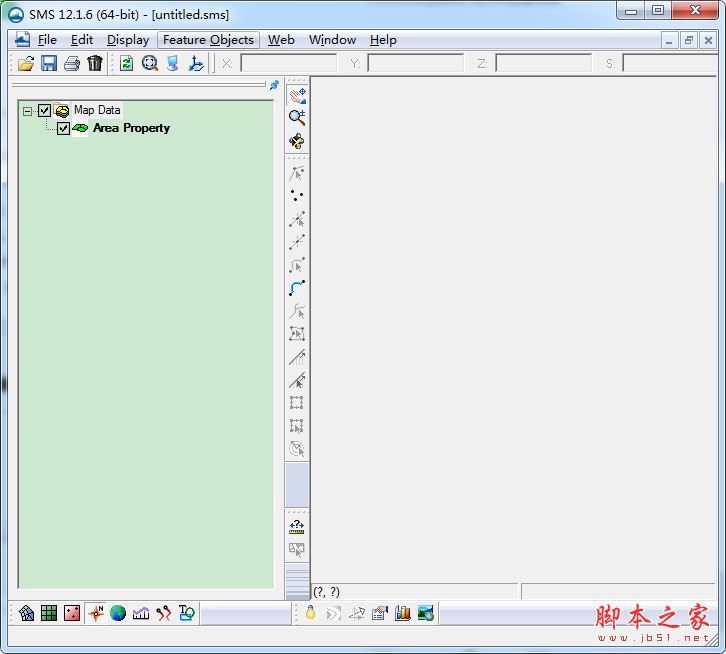Click the online image import icon
Image resolution: width=726 pixels, height=654 pixels.
[426, 613]
